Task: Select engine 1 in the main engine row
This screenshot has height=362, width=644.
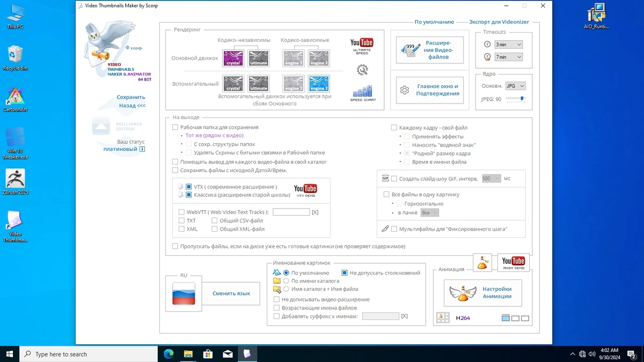Action: pos(293,58)
